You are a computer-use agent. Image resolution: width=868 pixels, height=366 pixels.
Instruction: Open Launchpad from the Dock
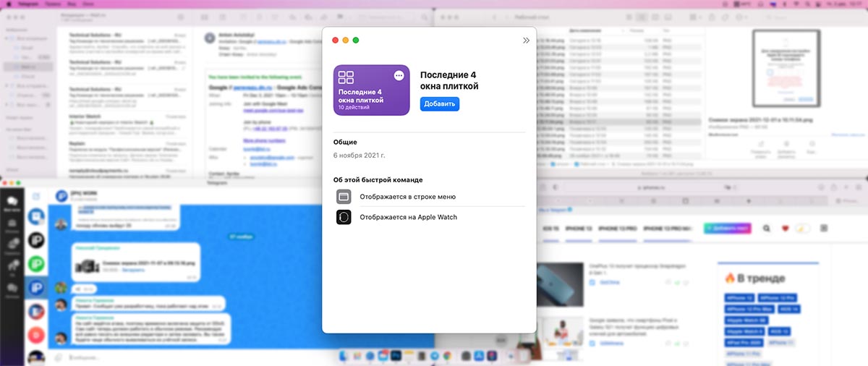(x=357, y=356)
